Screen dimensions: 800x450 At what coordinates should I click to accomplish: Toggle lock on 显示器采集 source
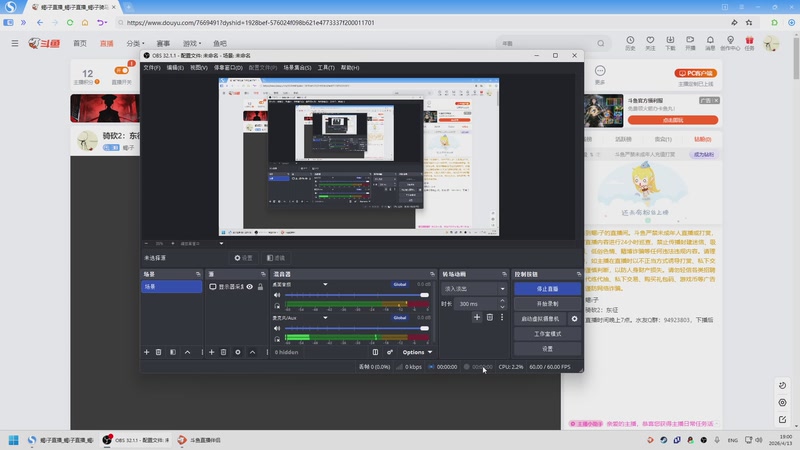pos(260,287)
